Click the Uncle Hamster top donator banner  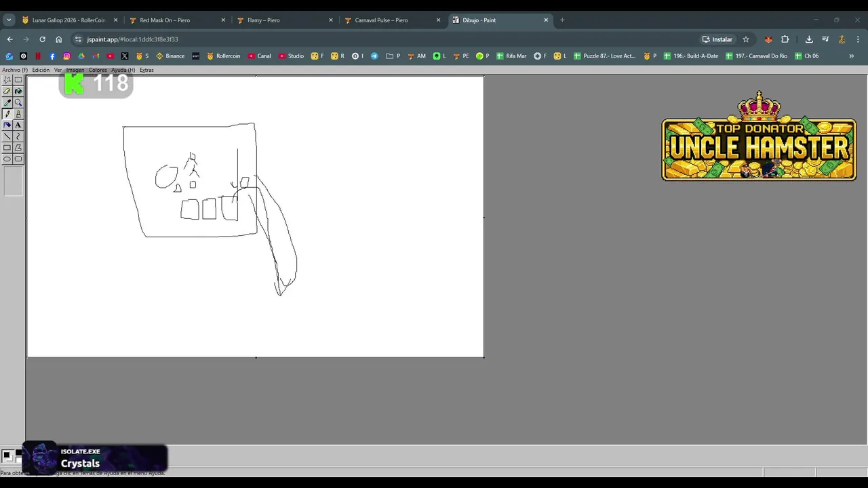759,136
